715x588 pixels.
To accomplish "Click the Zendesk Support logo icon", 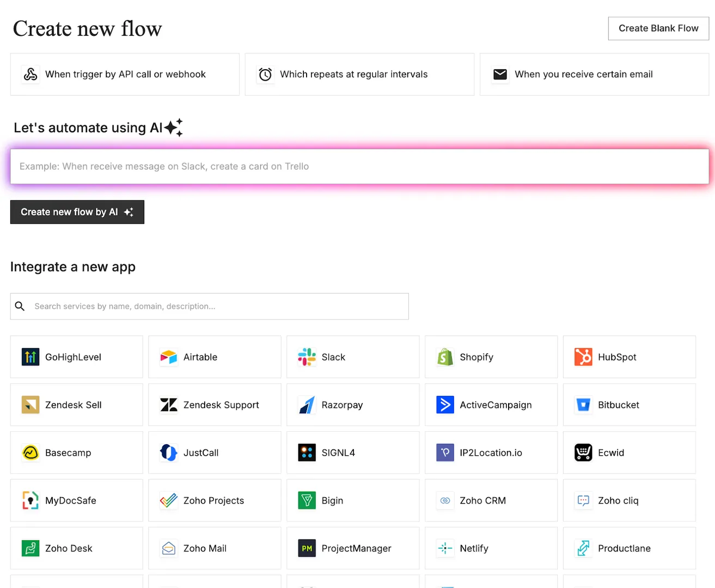I will pos(169,405).
